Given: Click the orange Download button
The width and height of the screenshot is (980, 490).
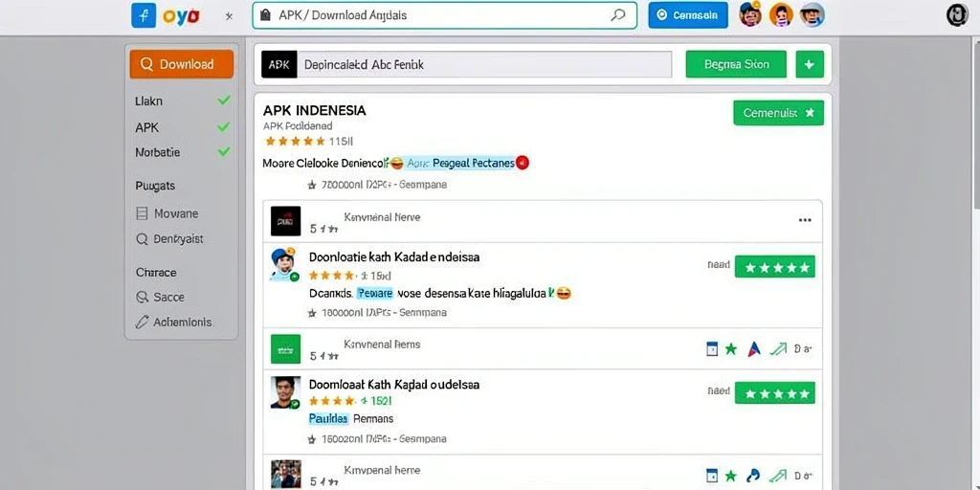Looking at the screenshot, I should 182,64.
